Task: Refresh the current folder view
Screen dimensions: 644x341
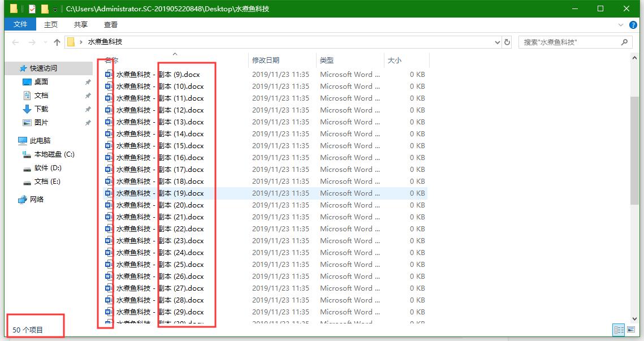Action: point(507,42)
